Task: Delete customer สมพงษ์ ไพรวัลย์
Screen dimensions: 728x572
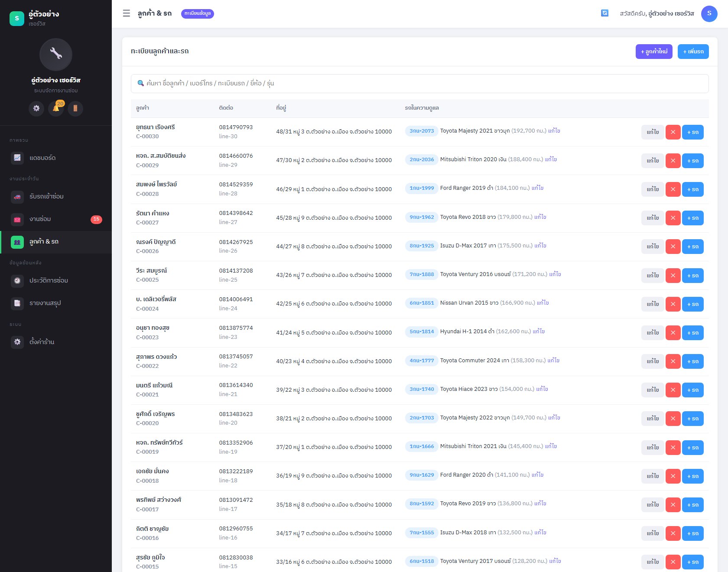Action: click(673, 189)
